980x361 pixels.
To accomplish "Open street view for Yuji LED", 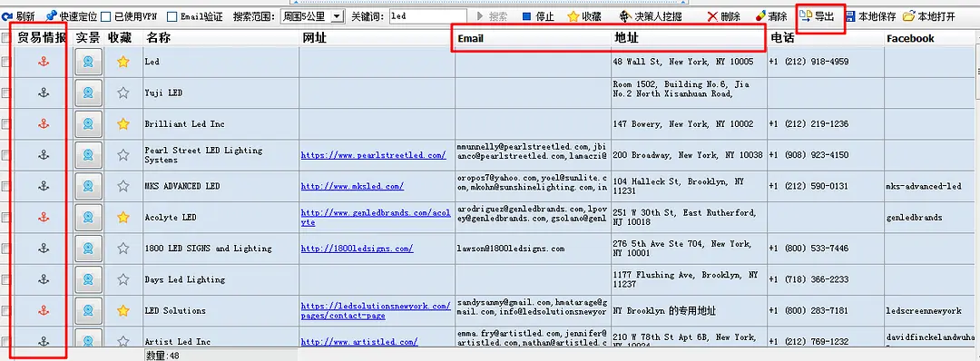I will (x=89, y=93).
